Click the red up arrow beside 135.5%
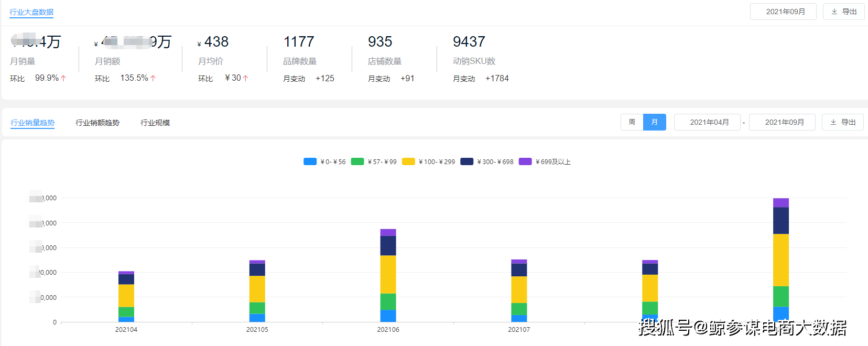This screenshot has height=346, width=868. click(153, 78)
